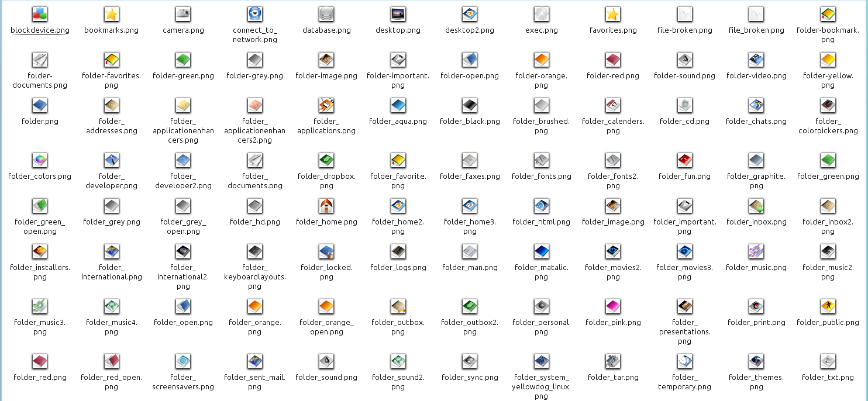The height and width of the screenshot is (401, 868).
Task: Select the folder_inbox.png icon
Action: tap(756, 206)
